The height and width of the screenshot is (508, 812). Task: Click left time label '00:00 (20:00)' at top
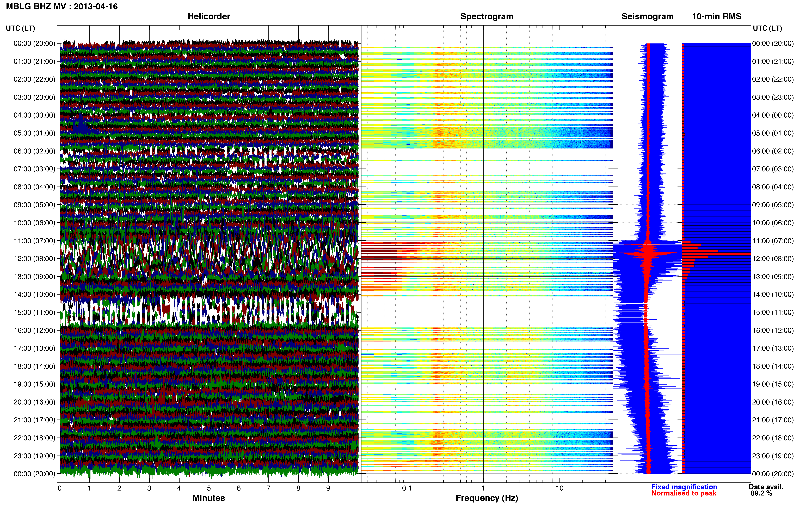[x=34, y=43]
